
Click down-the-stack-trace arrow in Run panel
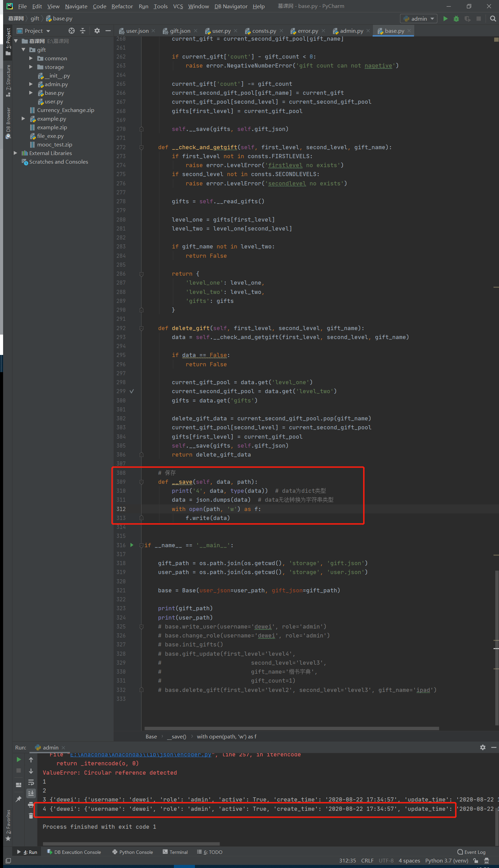[x=31, y=771]
